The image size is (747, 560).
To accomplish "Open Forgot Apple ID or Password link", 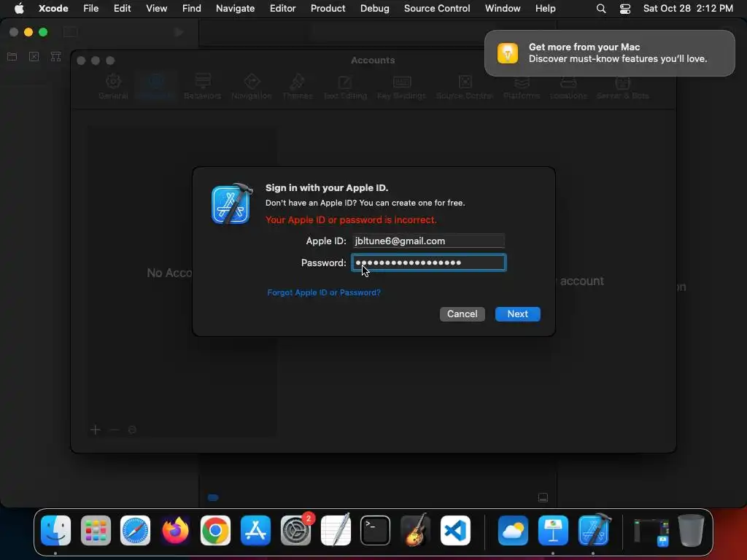I will tap(324, 292).
